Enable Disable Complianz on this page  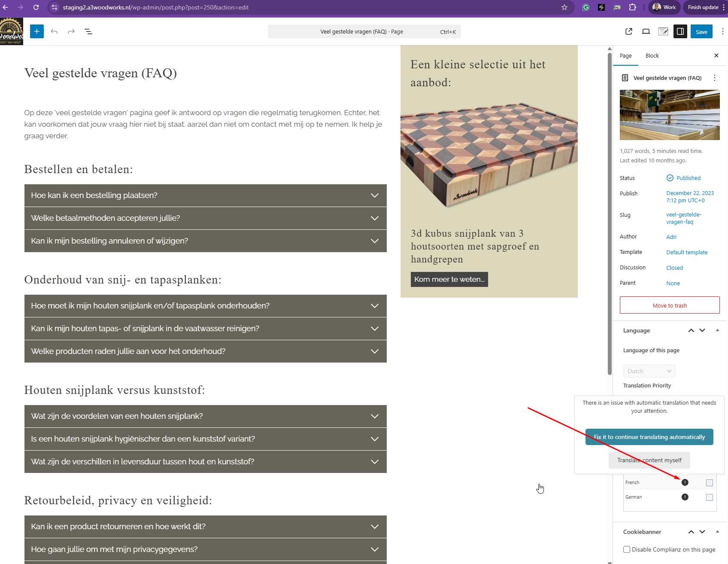627,549
